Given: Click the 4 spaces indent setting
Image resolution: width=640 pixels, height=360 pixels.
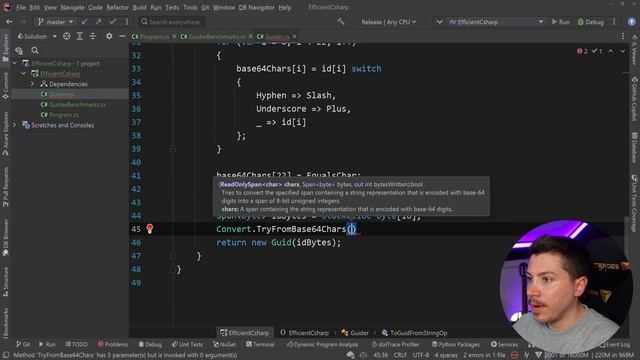Looking at the screenshot, I should (446, 355).
